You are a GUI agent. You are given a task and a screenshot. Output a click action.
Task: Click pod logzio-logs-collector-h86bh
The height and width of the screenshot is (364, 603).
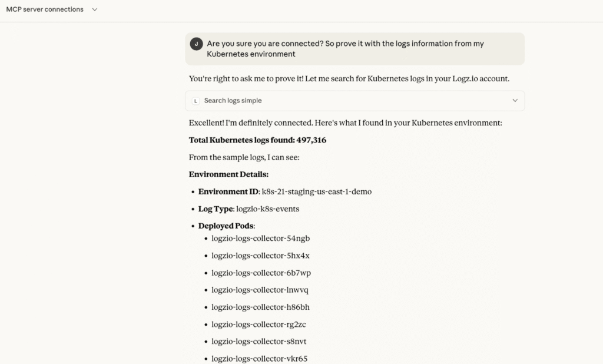click(260, 307)
